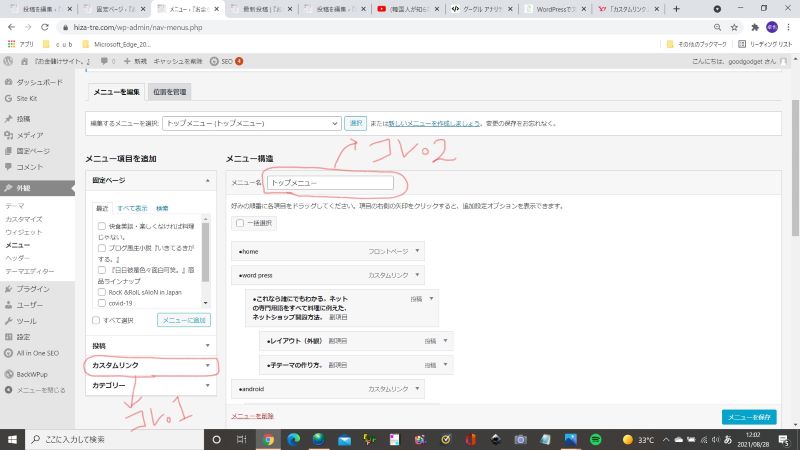Expand the home menu item options
This screenshot has width=800, height=450.
click(x=417, y=251)
